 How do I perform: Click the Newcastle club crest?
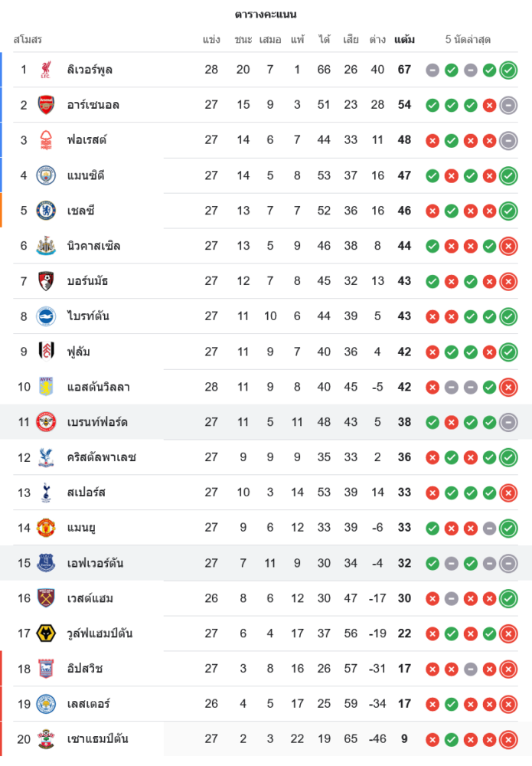coord(46,246)
